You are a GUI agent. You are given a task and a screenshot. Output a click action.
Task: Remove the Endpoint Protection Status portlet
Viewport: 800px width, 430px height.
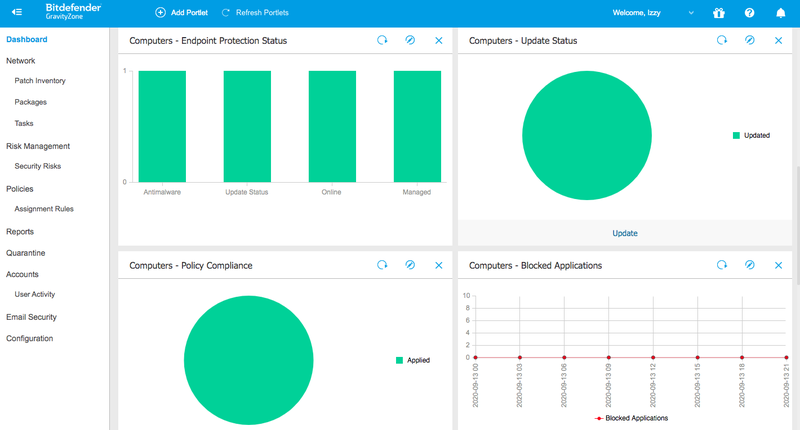tap(439, 40)
